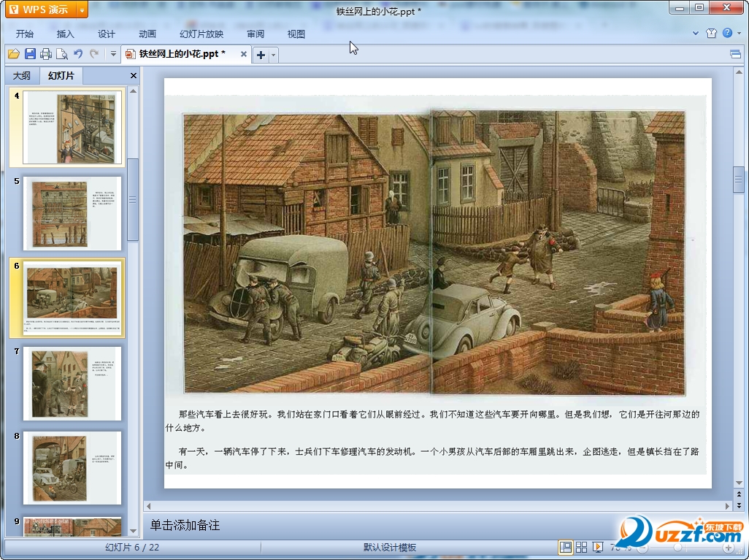Image resolution: width=749 pixels, height=560 pixels.
Task: Switch to the 大纲 outline tab
Action: pos(22,75)
